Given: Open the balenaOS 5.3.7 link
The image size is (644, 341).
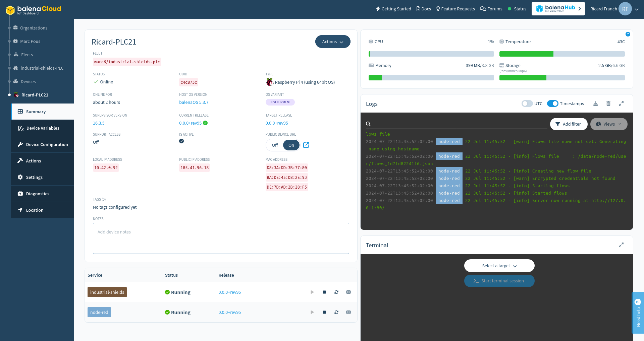Looking at the screenshot, I should click(194, 102).
